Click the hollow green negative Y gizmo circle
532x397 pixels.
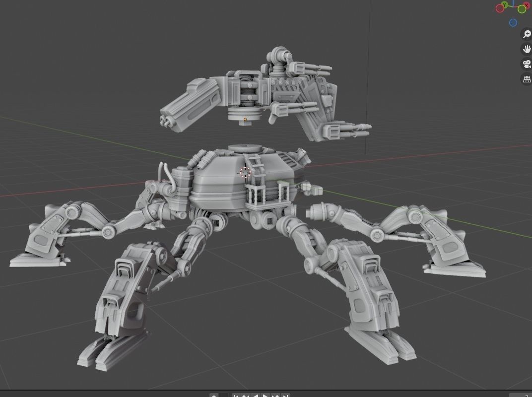522,9
